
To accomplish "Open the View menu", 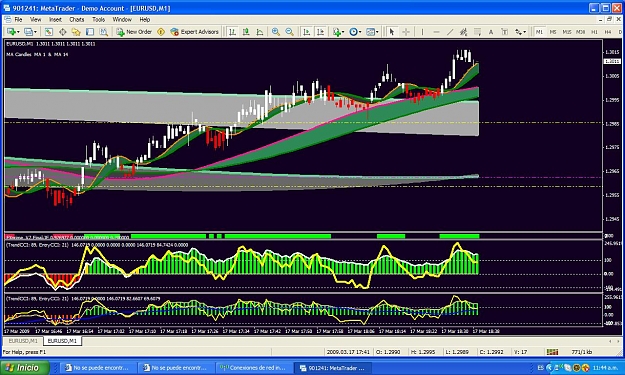I will (35, 19).
